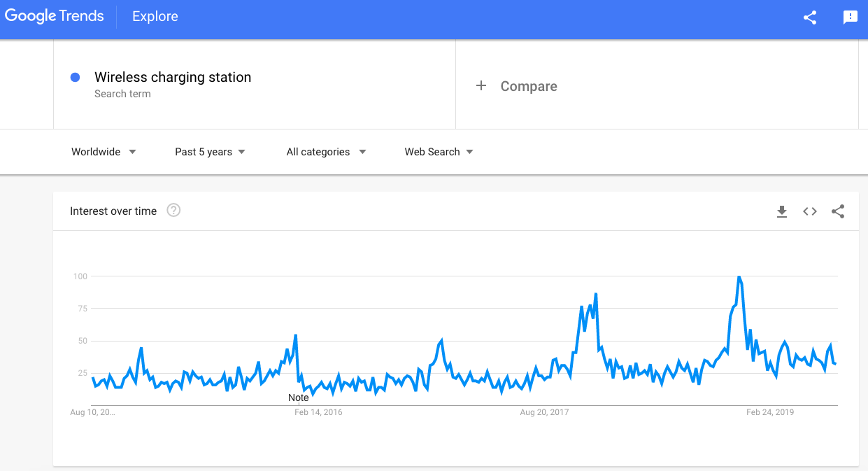Share the Interest over time chart

tap(838, 211)
